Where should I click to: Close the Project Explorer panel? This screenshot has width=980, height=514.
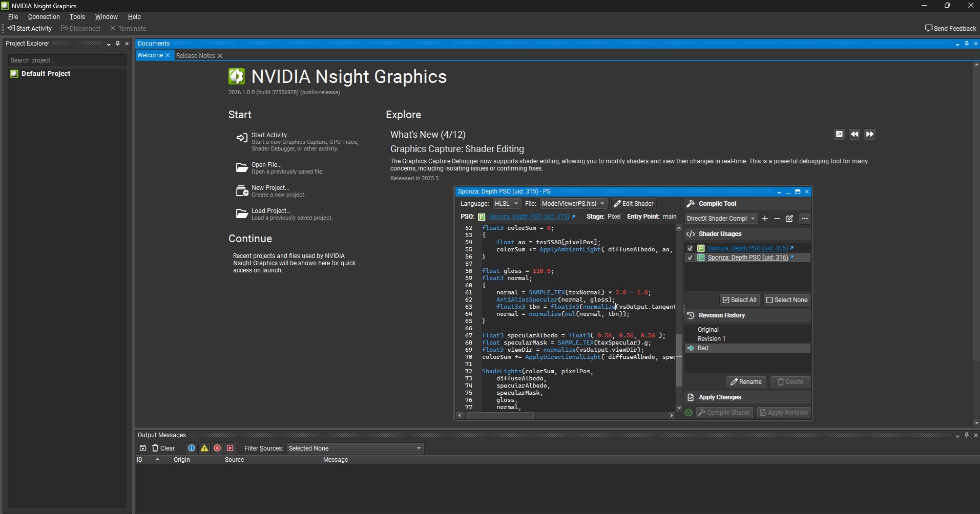click(x=127, y=44)
